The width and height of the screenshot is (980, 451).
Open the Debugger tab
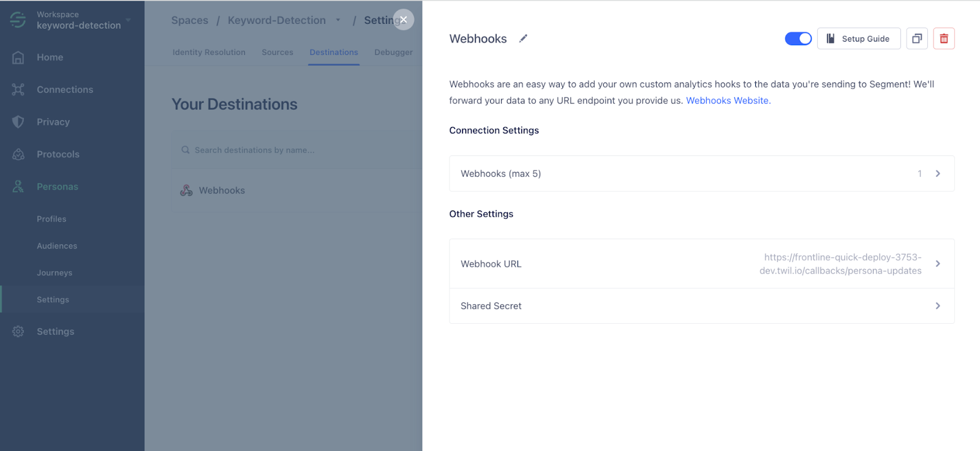(393, 53)
